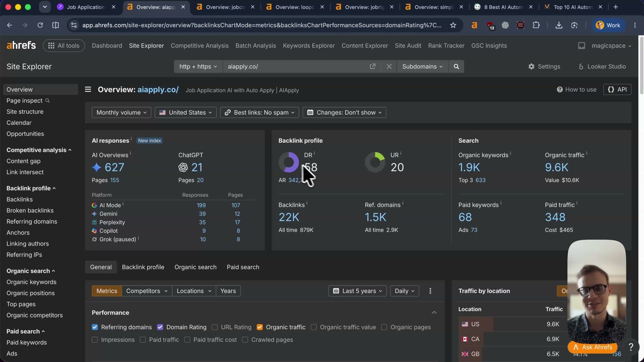
Task: Toggle the sidebar hamburger menu
Action: tap(88, 89)
